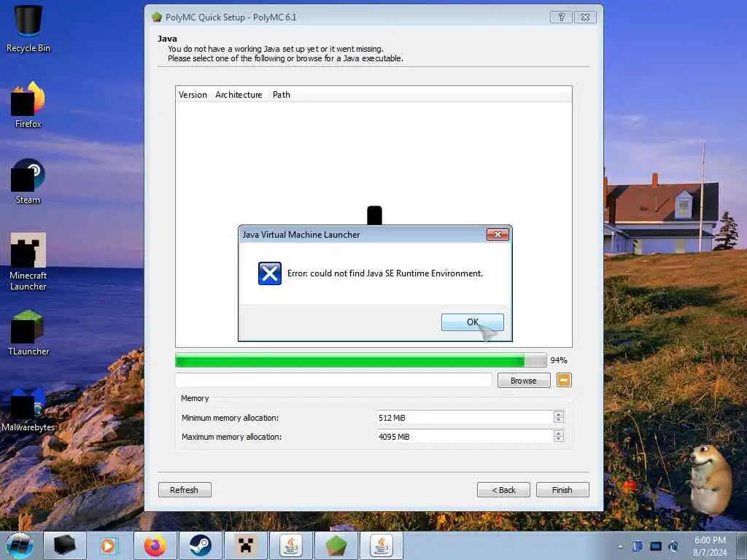Click the PolyMC icon in window title bar

tap(157, 17)
